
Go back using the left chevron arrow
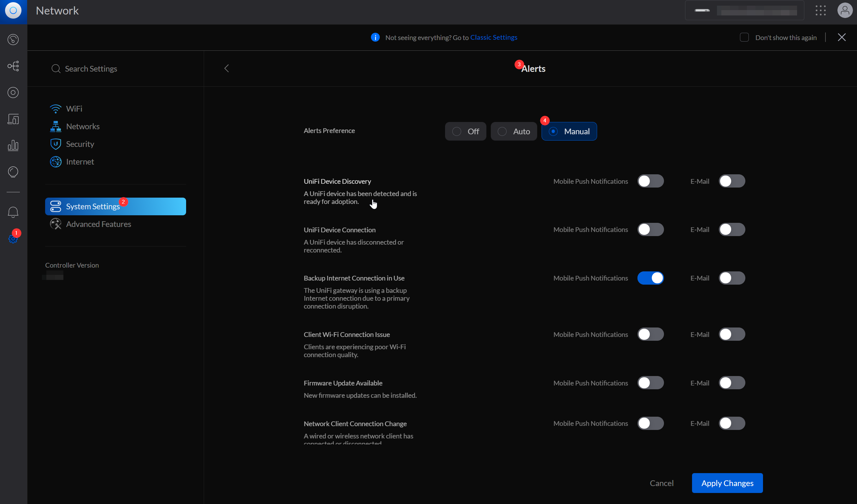[x=226, y=68]
